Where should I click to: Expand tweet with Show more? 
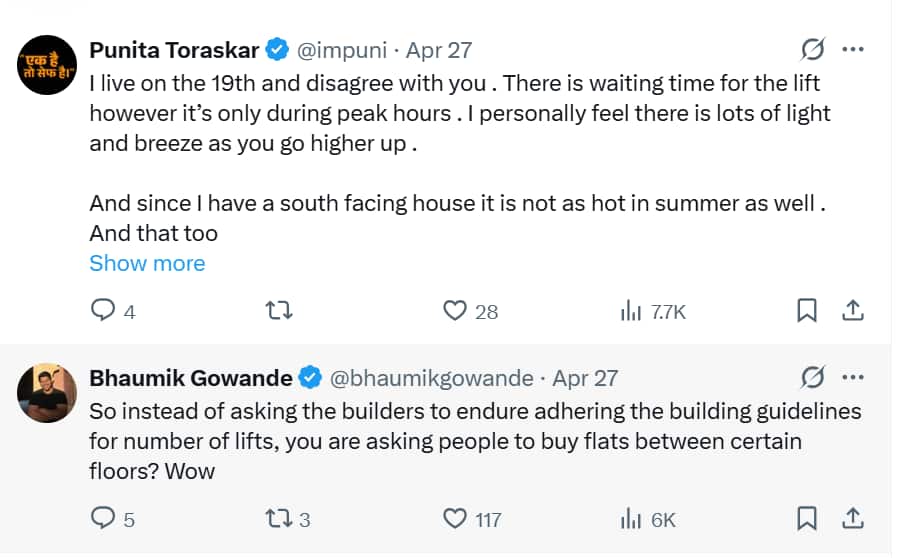(x=147, y=263)
